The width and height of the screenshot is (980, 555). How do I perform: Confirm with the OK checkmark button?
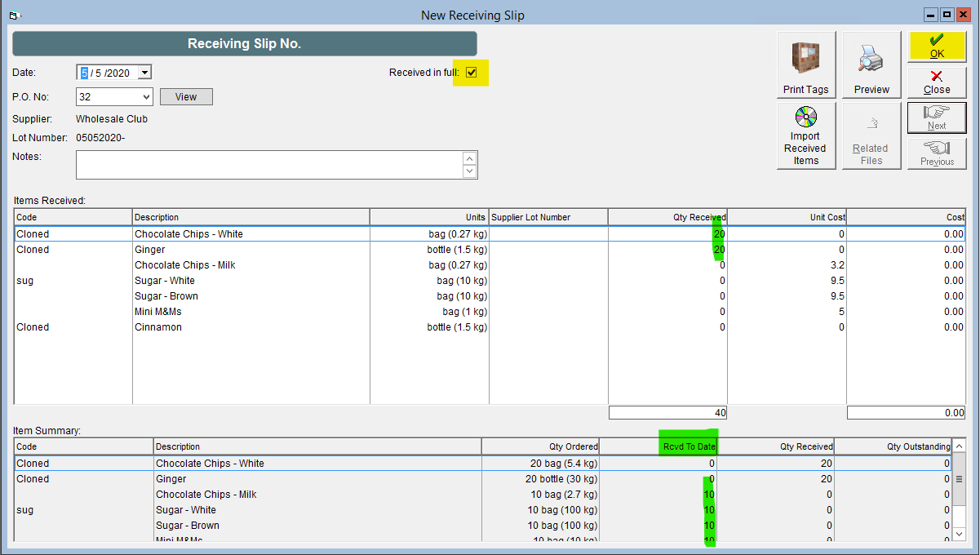(x=937, y=47)
